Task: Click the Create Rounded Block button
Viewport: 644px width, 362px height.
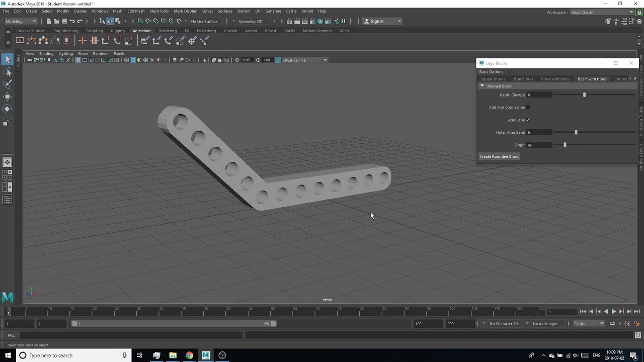Action: point(499,156)
